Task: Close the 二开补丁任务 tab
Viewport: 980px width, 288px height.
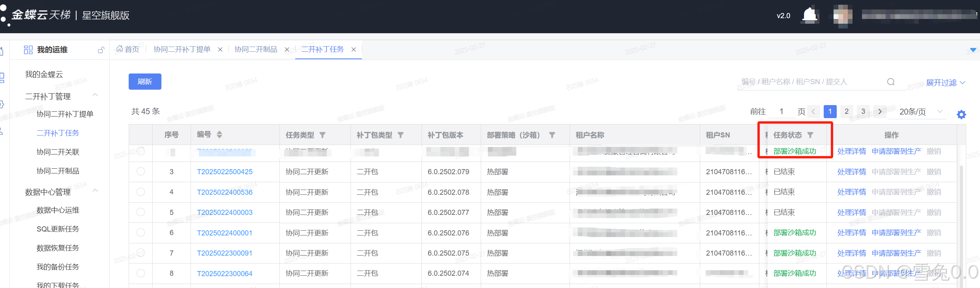Action: point(354,49)
